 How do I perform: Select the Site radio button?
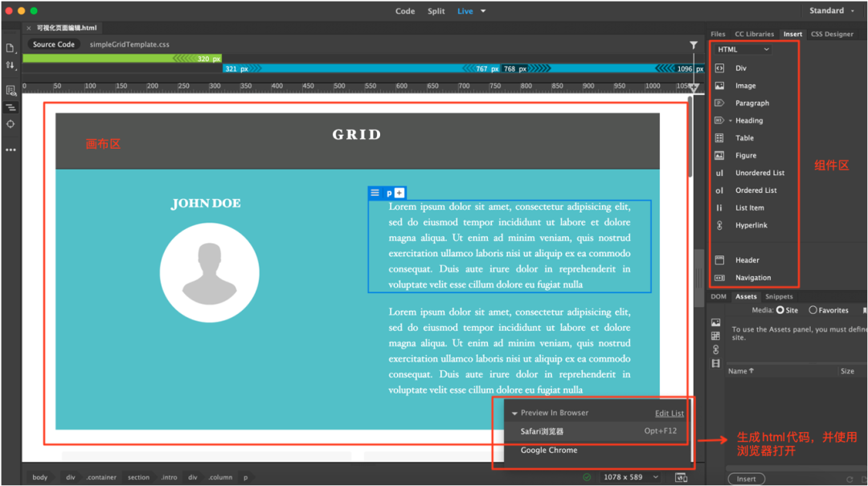click(x=780, y=311)
